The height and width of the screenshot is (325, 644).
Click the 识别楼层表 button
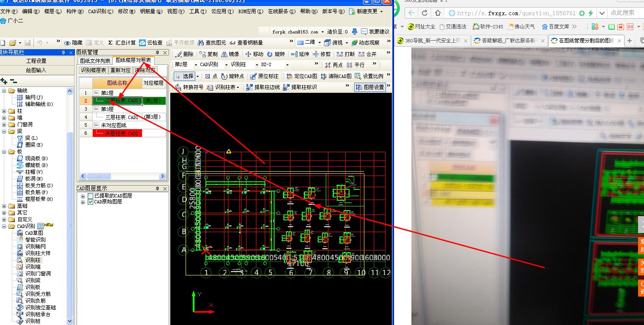pyautogui.click(x=94, y=70)
